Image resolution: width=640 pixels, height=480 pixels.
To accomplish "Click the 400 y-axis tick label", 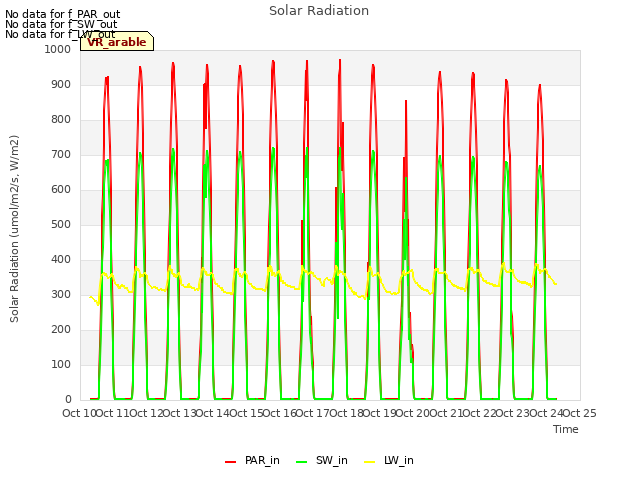I will point(61,260).
